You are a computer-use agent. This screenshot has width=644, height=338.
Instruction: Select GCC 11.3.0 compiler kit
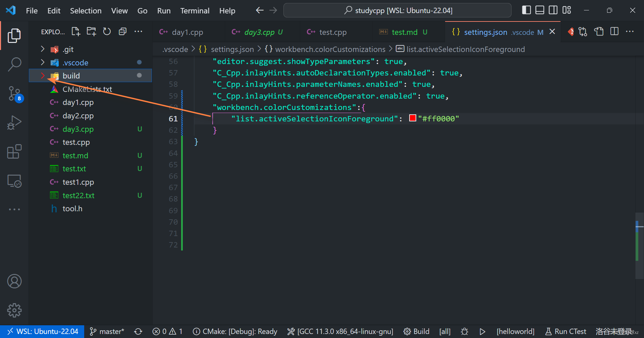[340, 332]
